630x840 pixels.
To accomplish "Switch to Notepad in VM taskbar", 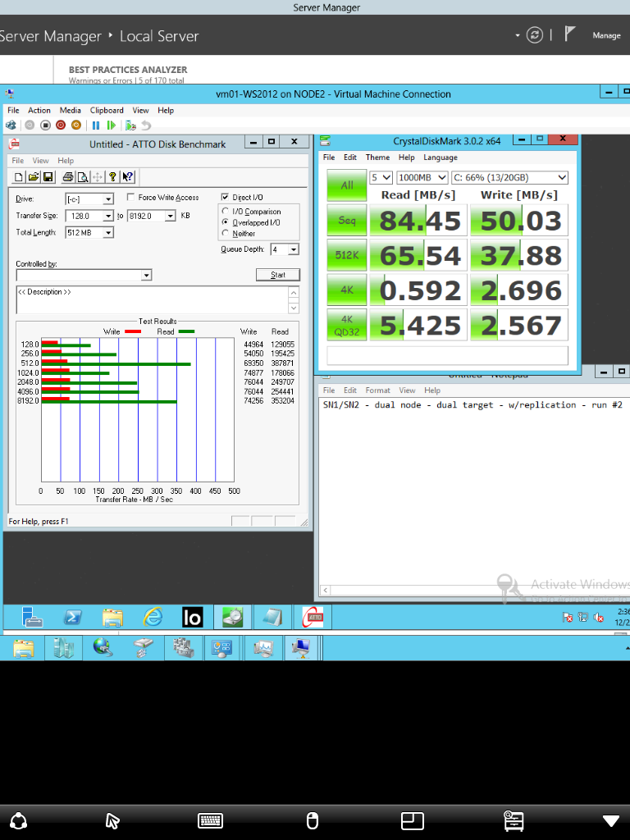I will click(272, 617).
